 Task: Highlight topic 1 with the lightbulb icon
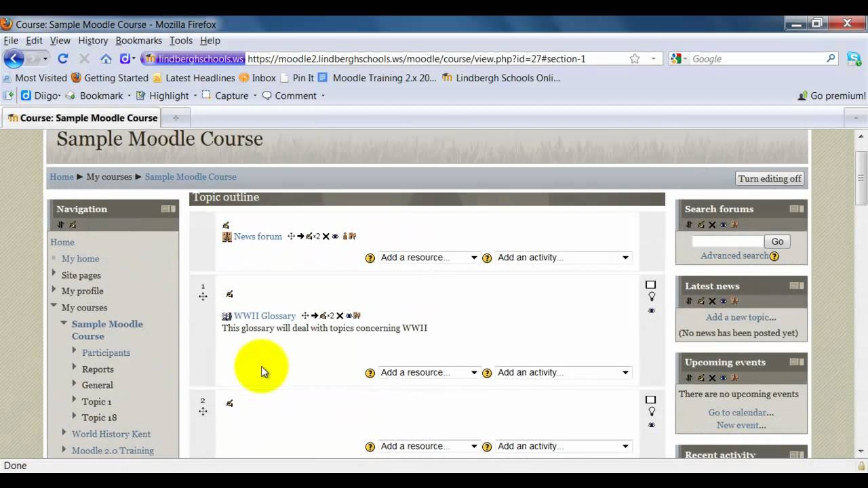[x=652, y=297]
